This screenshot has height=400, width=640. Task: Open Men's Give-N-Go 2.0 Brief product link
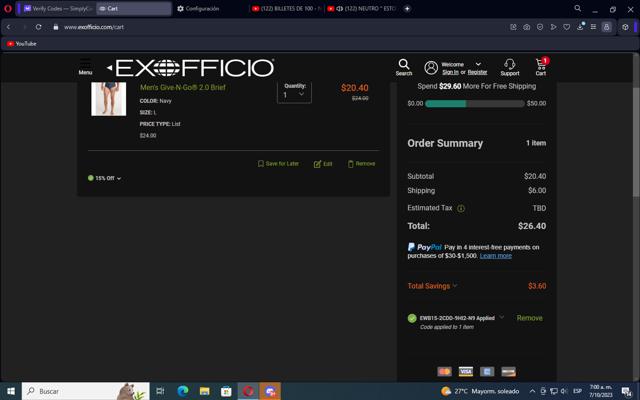[x=182, y=87]
